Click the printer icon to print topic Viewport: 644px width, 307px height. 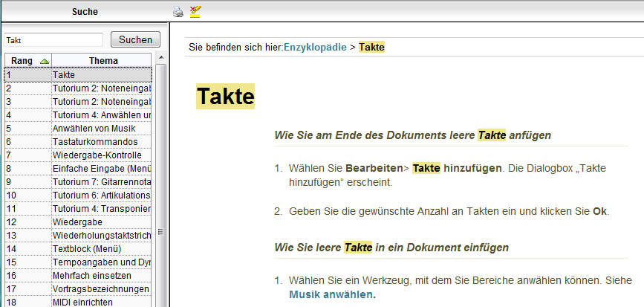pos(178,11)
